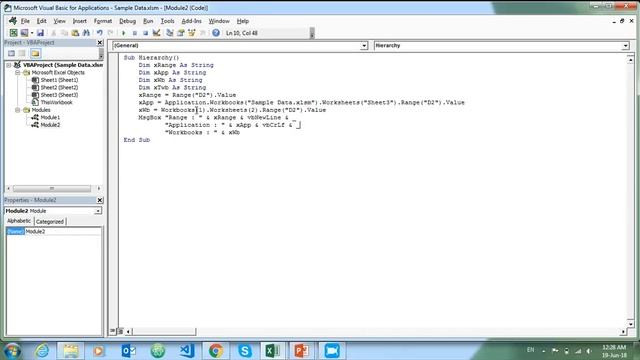Toggle Folders in the Project panel
Image resolution: width=640 pixels, height=360 pixels.
(x=35, y=53)
